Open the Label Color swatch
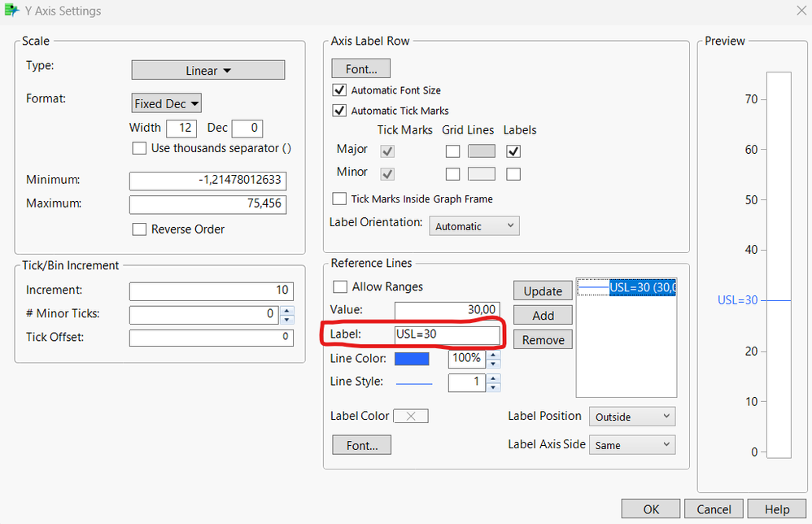 pos(411,417)
